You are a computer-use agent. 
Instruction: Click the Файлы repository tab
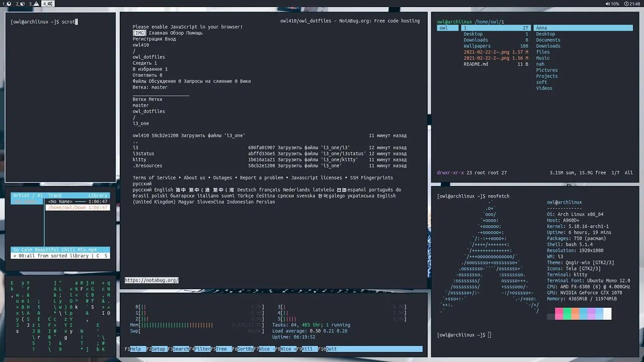click(141, 81)
